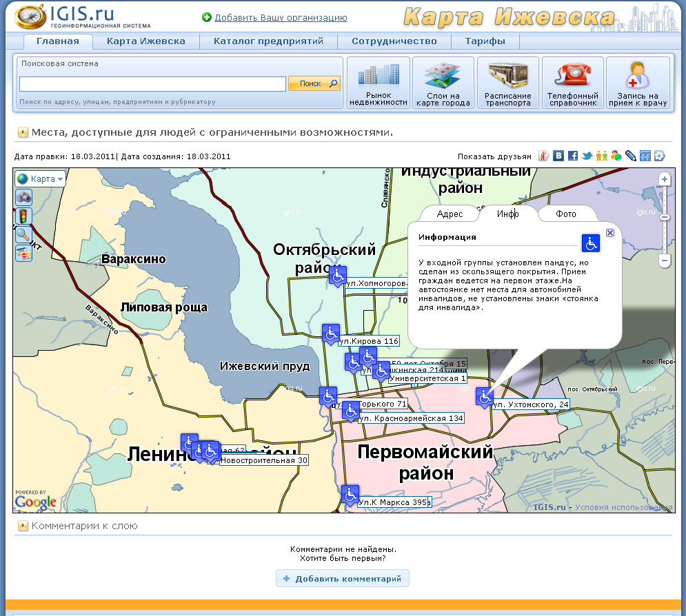The height and width of the screenshot is (616, 686).
Task: Select the magnifying glass map tool
Action: tap(23, 234)
